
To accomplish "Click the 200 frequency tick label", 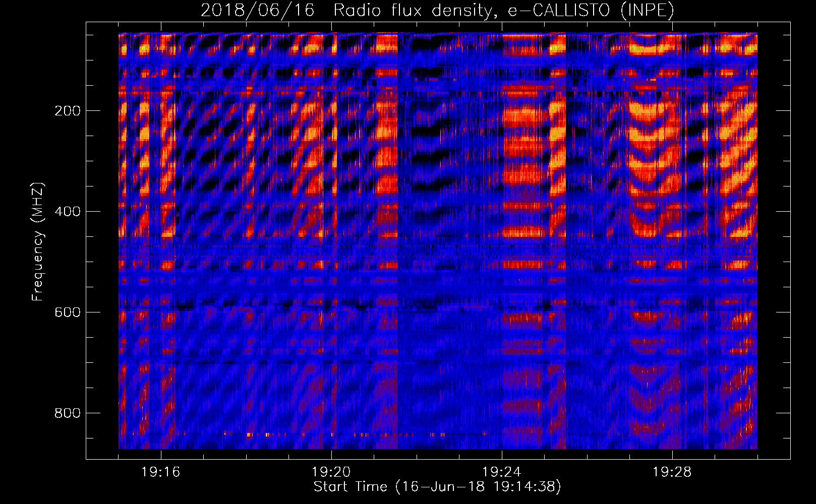I will click(68, 111).
